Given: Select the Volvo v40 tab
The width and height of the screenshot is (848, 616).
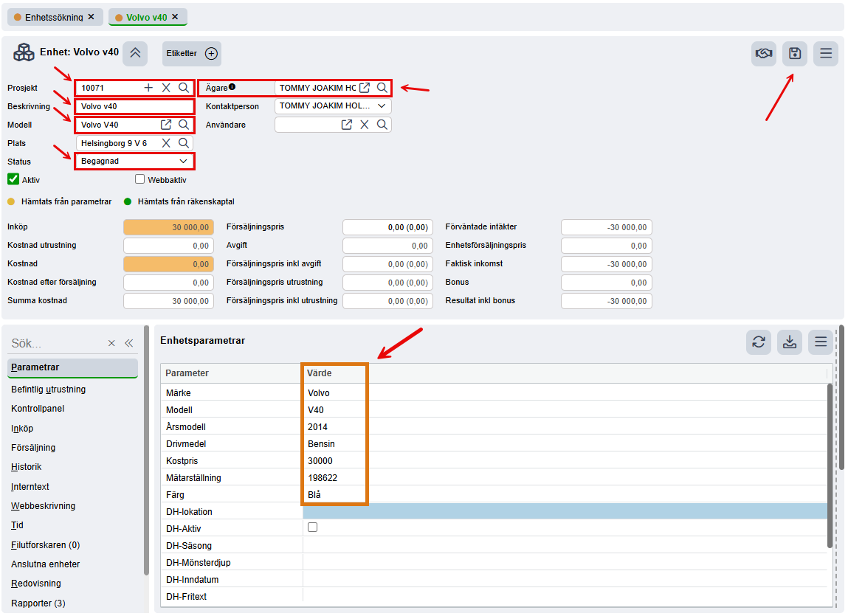Looking at the screenshot, I should 147,17.
